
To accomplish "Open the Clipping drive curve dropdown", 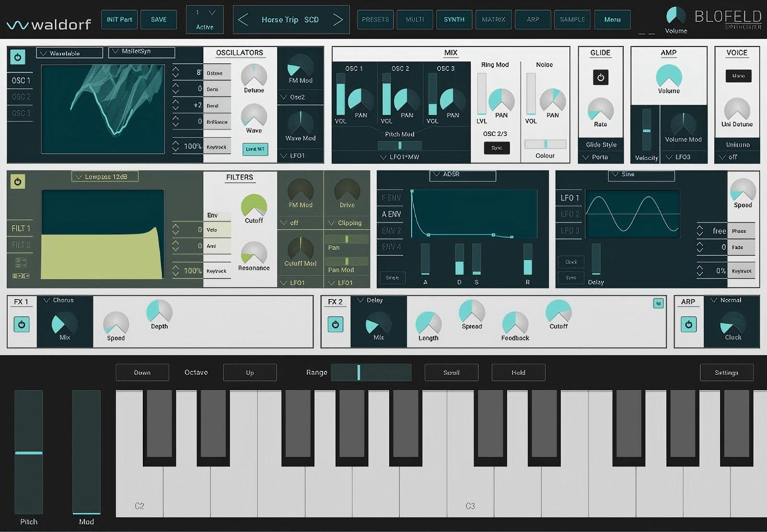I will click(346, 223).
